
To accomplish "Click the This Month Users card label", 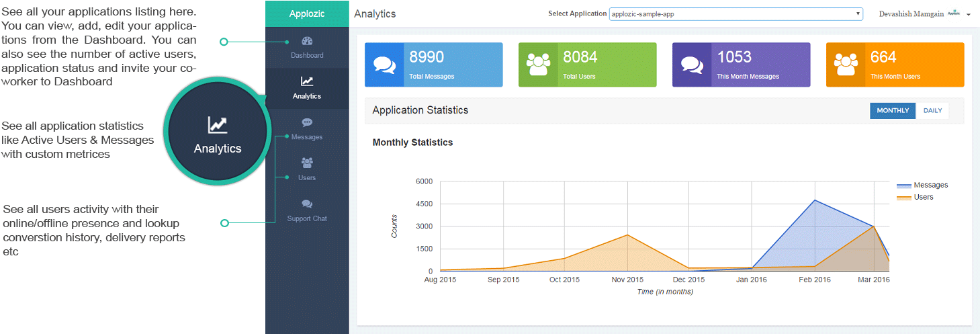I will click(x=895, y=77).
